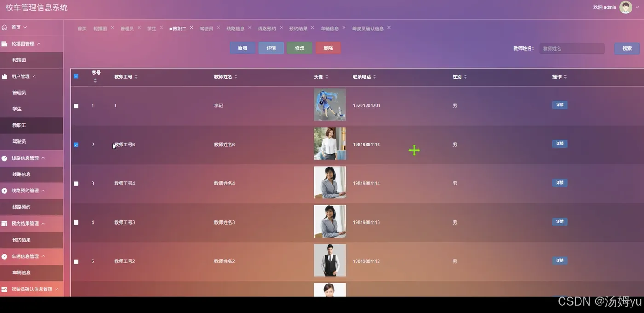The width and height of the screenshot is (644, 313).
Task: Close the 预约结果 tab with its X
Action: [x=312, y=28]
